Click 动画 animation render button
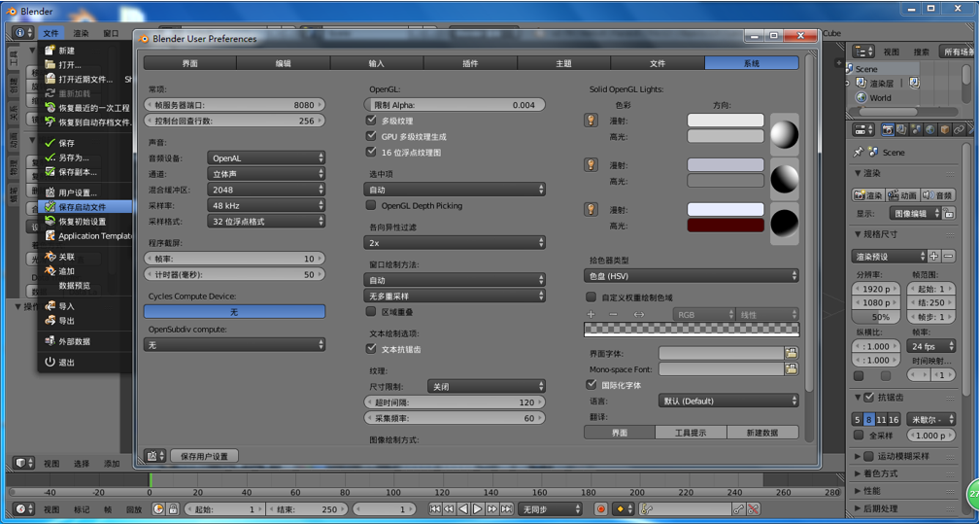The width and height of the screenshot is (980, 524). [901, 195]
